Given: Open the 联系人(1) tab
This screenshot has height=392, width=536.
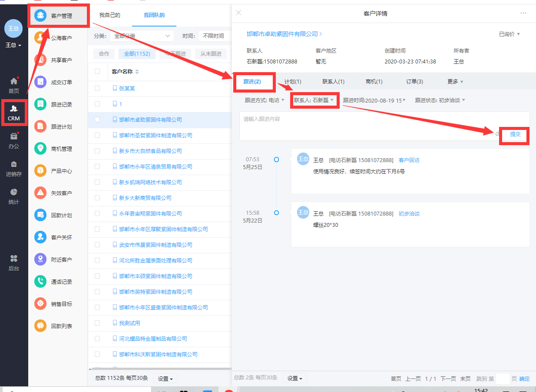Looking at the screenshot, I should tap(334, 82).
